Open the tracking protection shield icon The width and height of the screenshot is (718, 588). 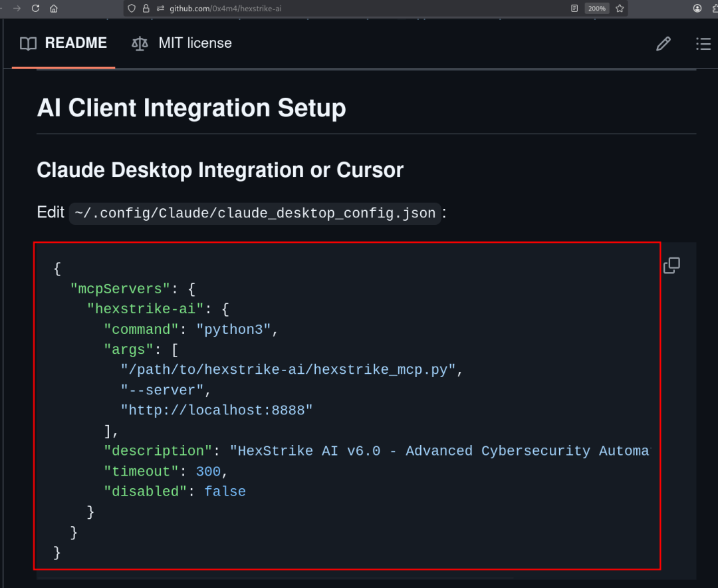[x=132, y=8]
